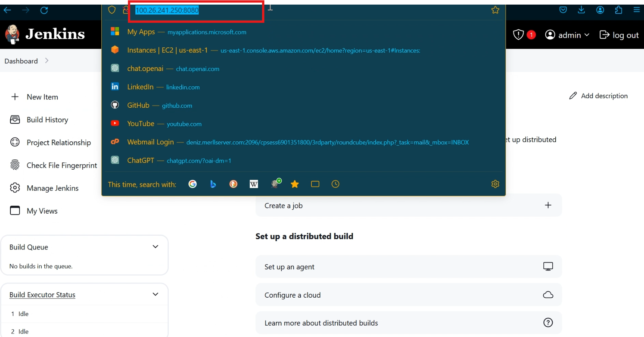Open search settings gear in dropdown

tap(495, 184)
